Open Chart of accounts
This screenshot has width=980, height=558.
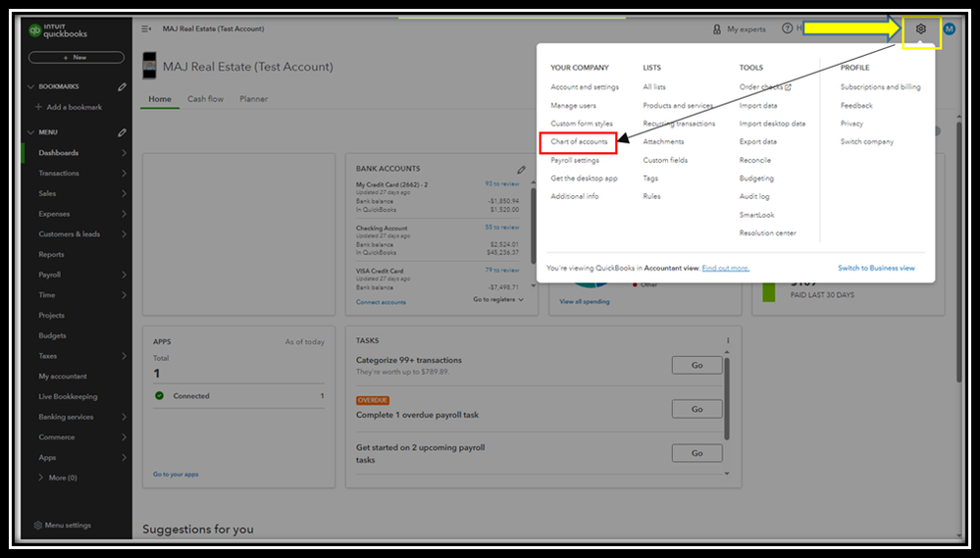click(x=579, y=142)
